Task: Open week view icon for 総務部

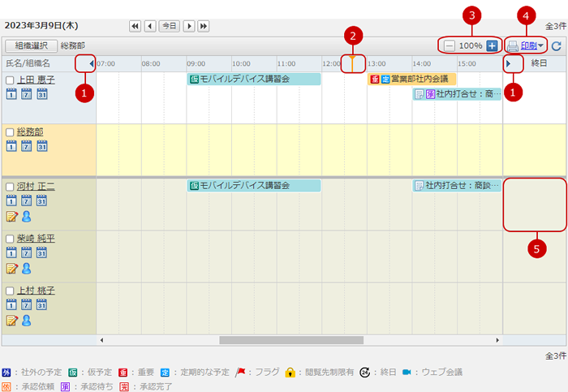Action: pos(27,145)
